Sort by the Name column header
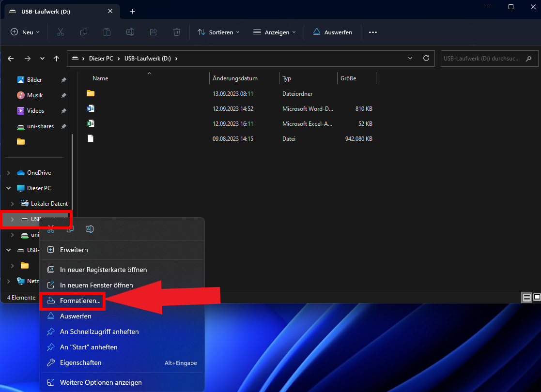541x392 pixels. click(100, 78)
